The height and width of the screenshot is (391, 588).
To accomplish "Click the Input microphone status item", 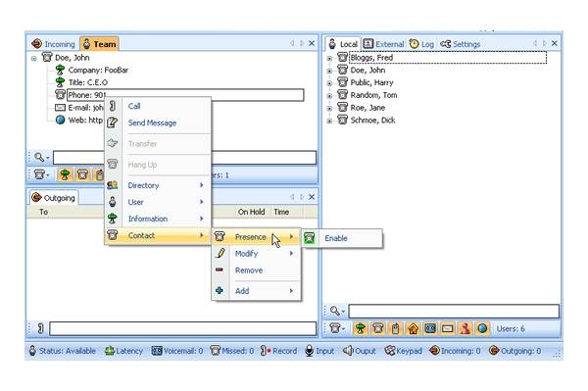I will (319, 351).
